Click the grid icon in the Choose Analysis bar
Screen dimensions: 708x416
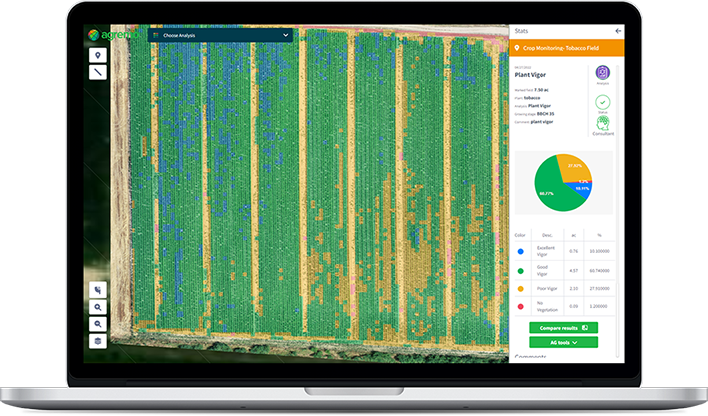[x=156, y=35]
